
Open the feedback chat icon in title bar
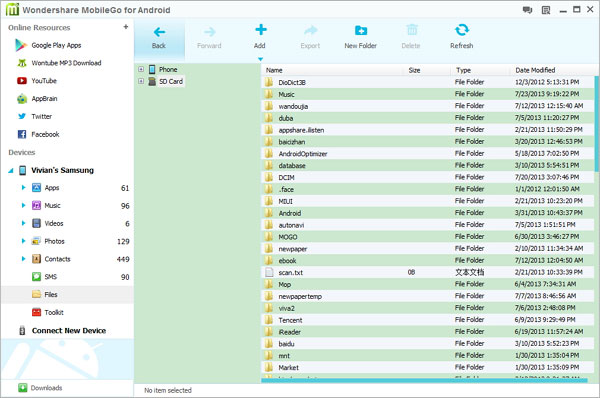(527, 10)
